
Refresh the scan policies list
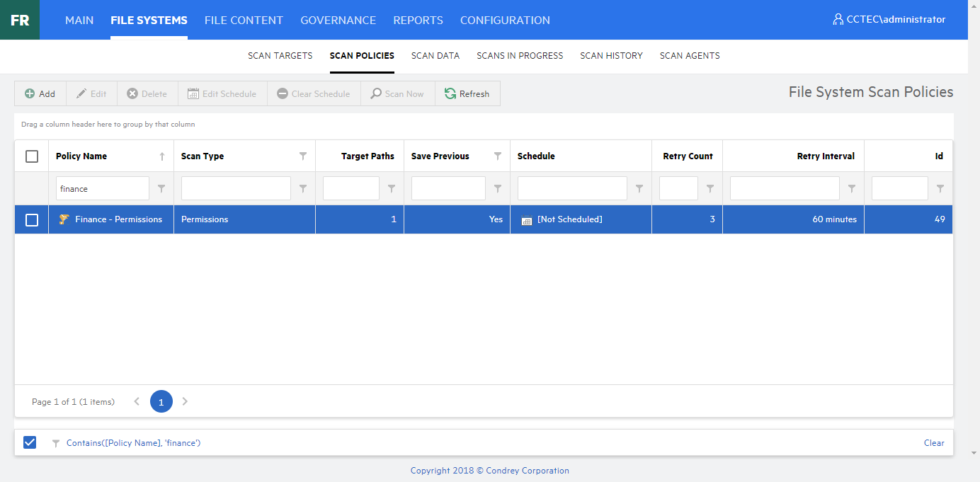point(467,93)
